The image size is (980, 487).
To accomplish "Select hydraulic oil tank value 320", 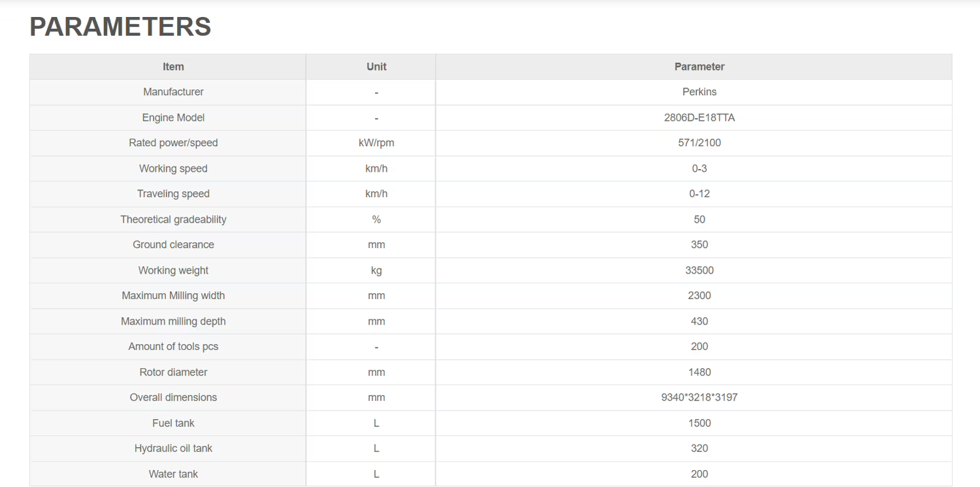I will coord(699,448).
